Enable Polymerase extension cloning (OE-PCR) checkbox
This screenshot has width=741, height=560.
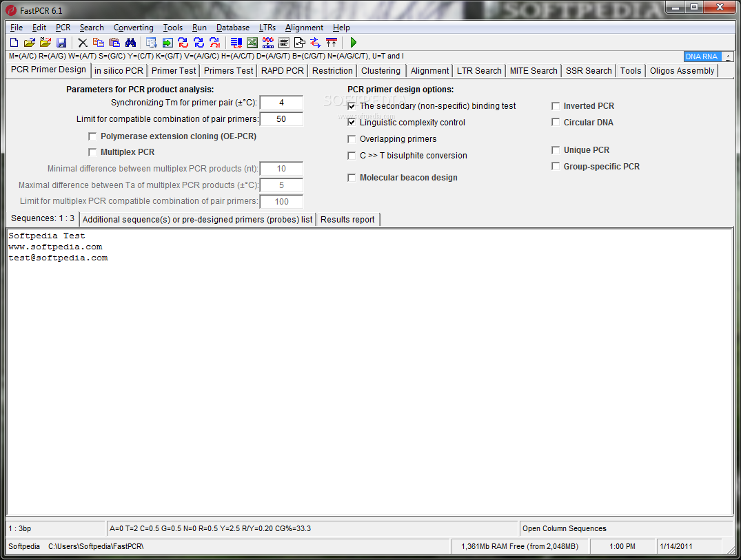92,136
